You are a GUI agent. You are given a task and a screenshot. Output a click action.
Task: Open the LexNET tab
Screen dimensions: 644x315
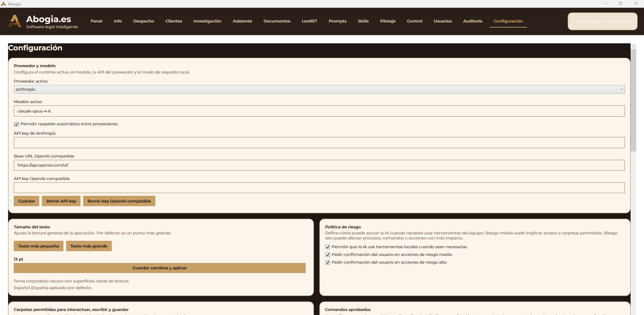click(x=309, y=21)
